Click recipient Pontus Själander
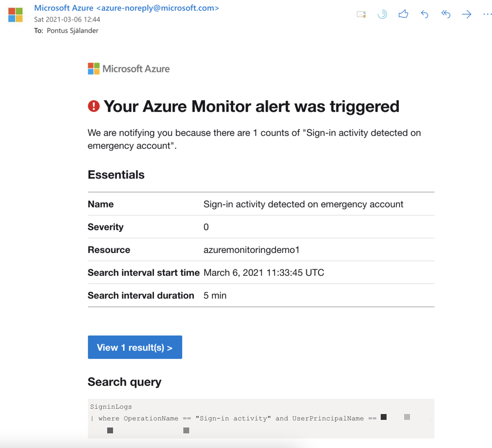 73,30
